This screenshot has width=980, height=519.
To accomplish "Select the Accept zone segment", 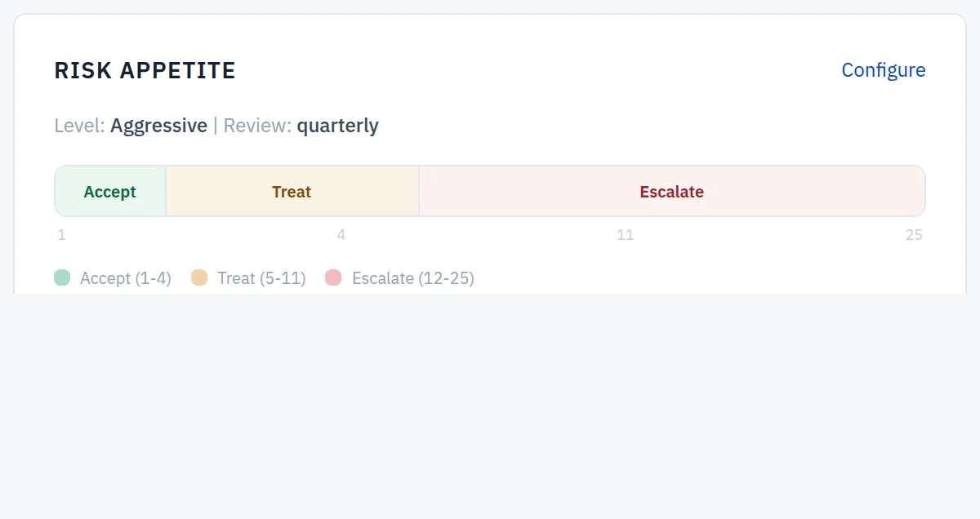I will point(110,192).
